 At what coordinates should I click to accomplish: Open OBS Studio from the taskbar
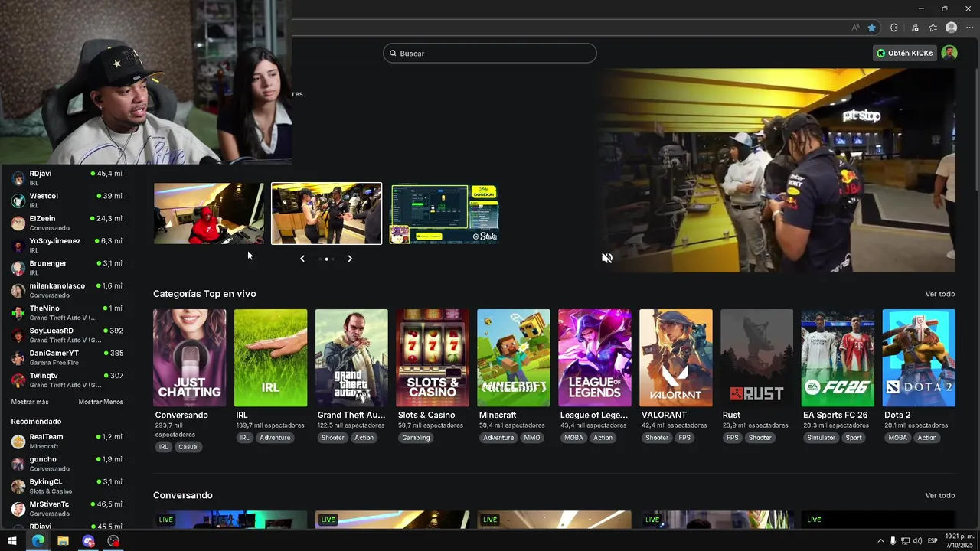113,541
